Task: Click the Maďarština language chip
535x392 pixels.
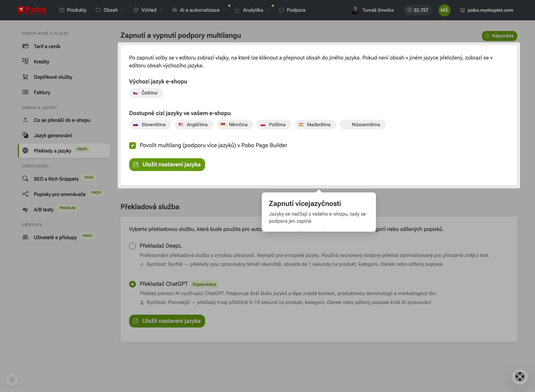Action: (315, 125)
